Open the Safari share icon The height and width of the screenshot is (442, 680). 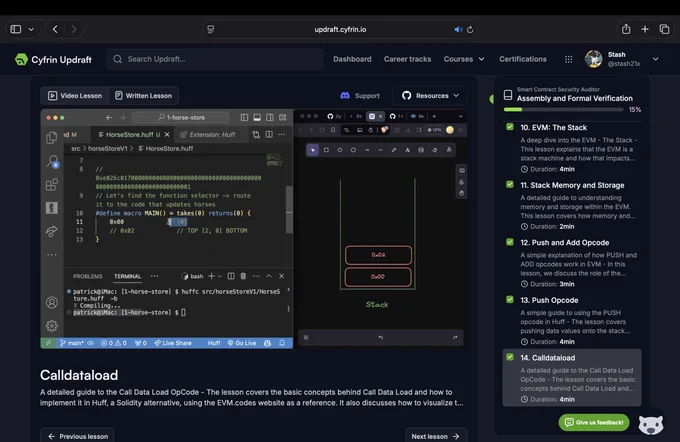tap(626, 29)
